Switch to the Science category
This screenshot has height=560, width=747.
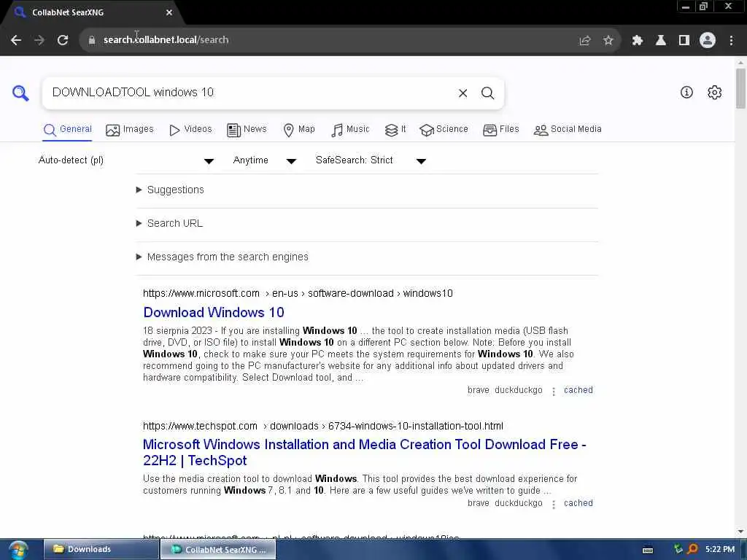[444, 130]
